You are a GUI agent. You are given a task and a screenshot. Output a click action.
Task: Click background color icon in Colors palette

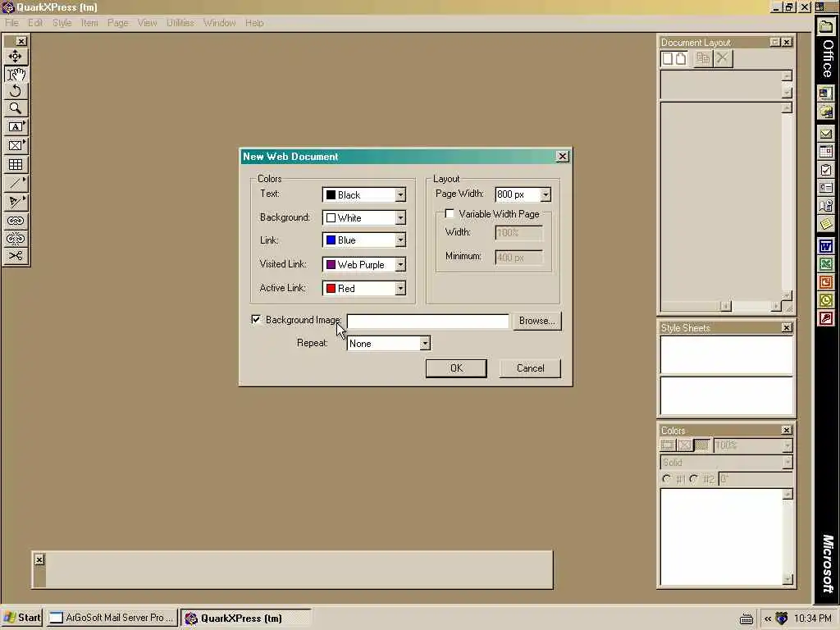point(702,445)
